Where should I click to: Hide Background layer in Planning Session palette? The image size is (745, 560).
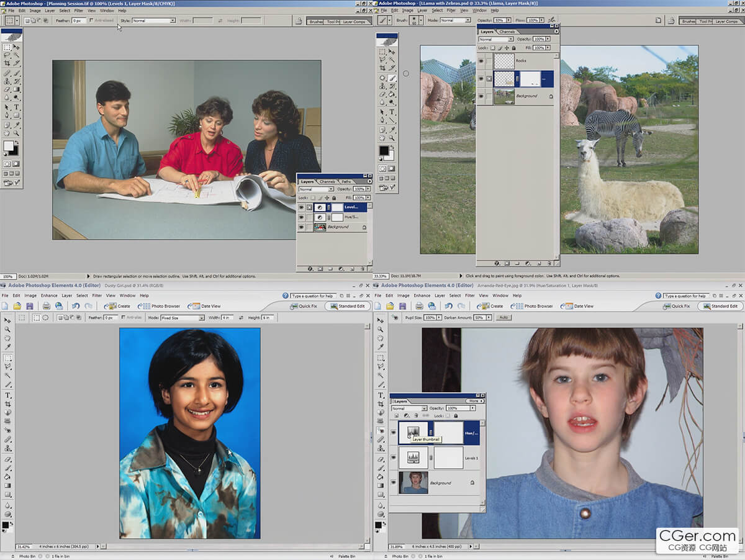click(x=301, y=227)
